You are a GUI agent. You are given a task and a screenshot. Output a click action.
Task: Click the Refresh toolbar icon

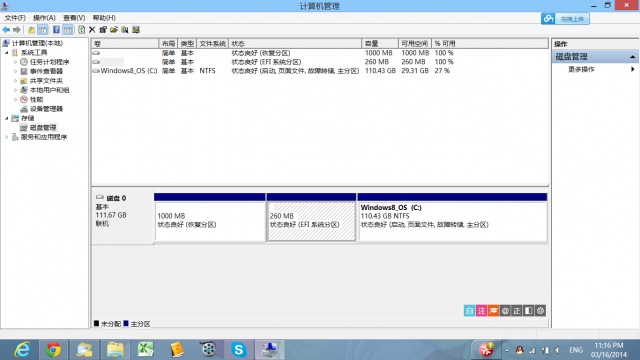point(82,30)
